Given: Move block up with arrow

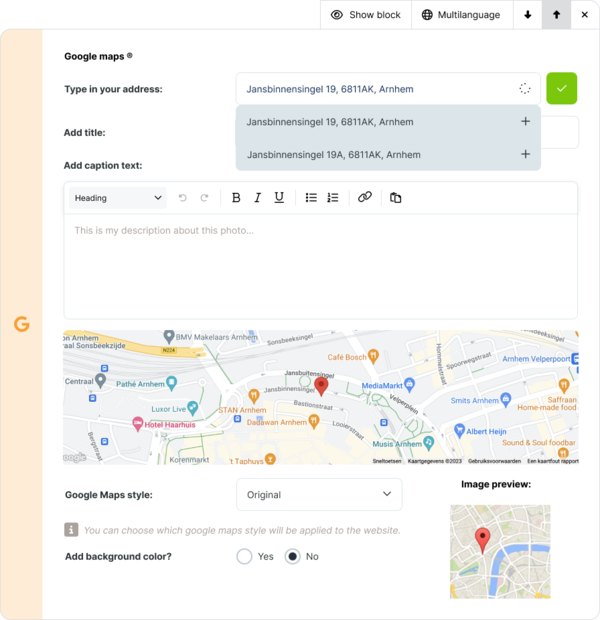Looking at the screenshot, I should pyautogui.click(x=556, y=15).
